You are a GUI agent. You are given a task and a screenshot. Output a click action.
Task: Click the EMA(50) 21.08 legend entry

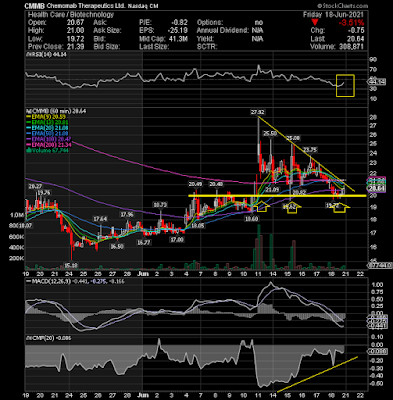pos(48,133)
